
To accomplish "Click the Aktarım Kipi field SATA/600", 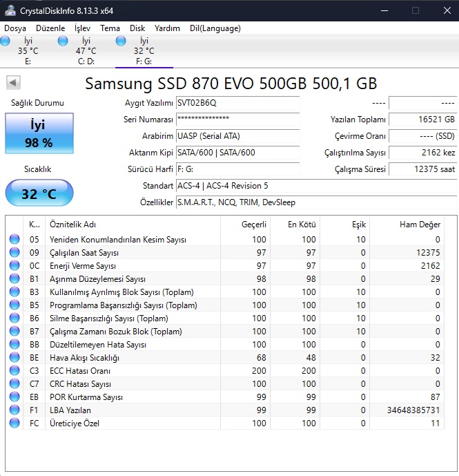I will click(x=238, y=153).
